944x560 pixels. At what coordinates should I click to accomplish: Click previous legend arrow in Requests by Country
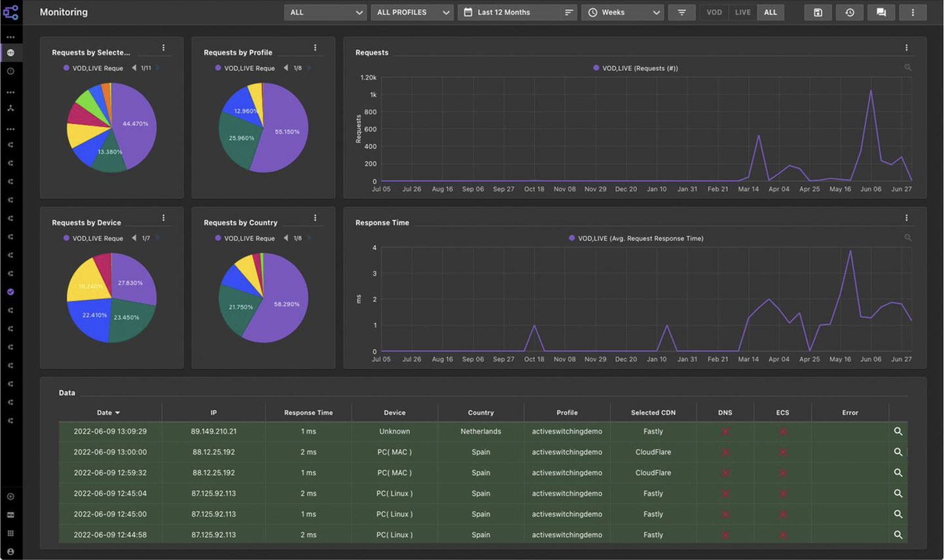tap(286, 238)
